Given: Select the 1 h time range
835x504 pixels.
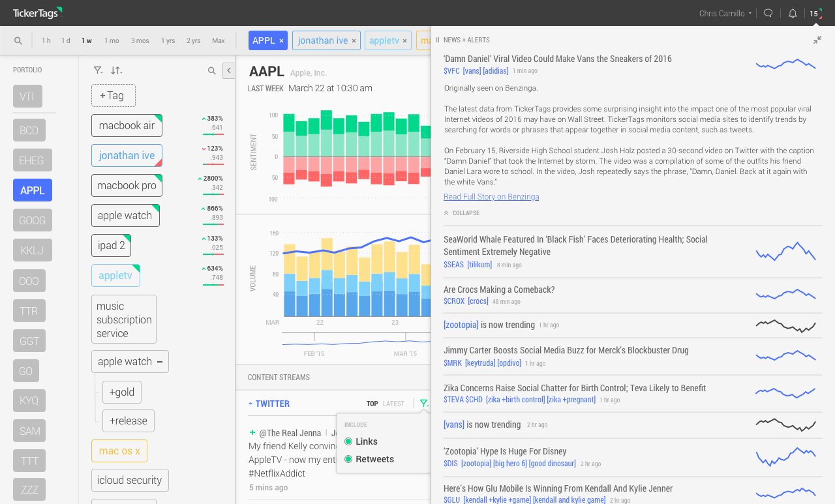Looking at the screenshot, I should click(46, 40).
